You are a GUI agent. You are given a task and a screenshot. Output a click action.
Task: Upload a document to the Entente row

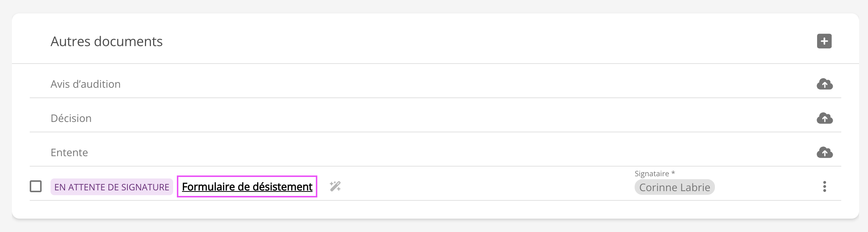coord(825,153)
